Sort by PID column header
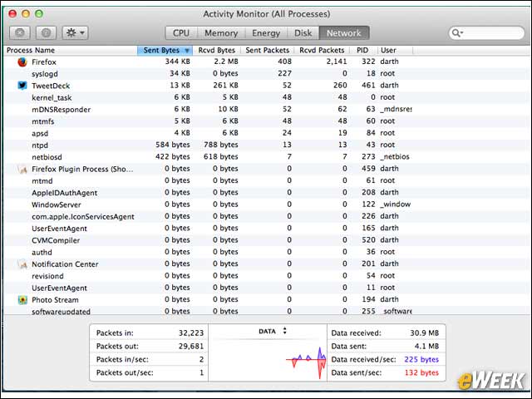This screenshot has height=399, width=532. click(362, 50)
